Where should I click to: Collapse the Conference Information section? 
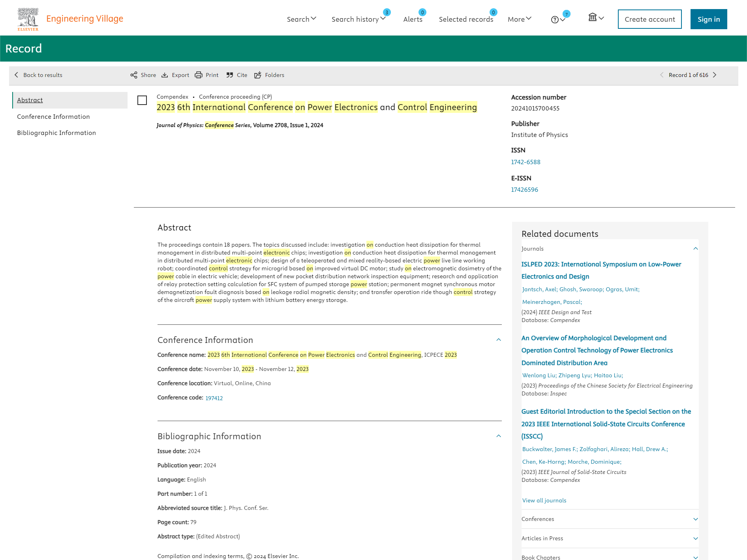click(x=499, y=340)
